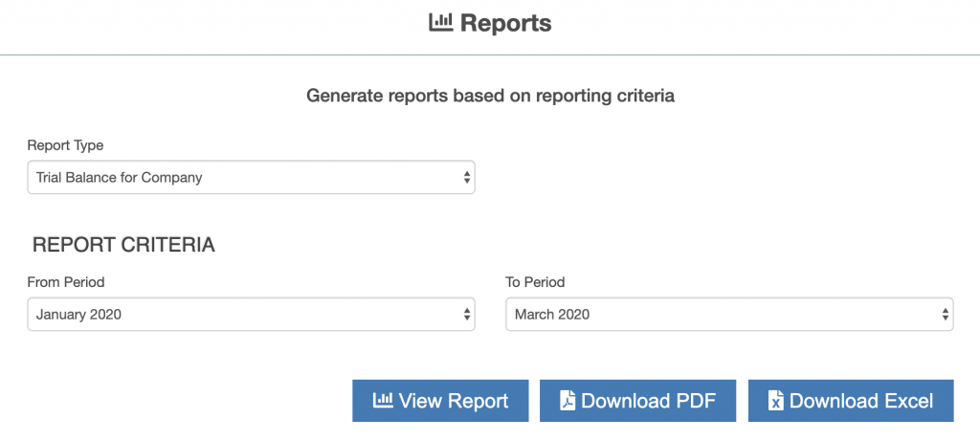Click the Report Type field label
Image resolution: width=980 pixels, height=441 pixels.
66,145
